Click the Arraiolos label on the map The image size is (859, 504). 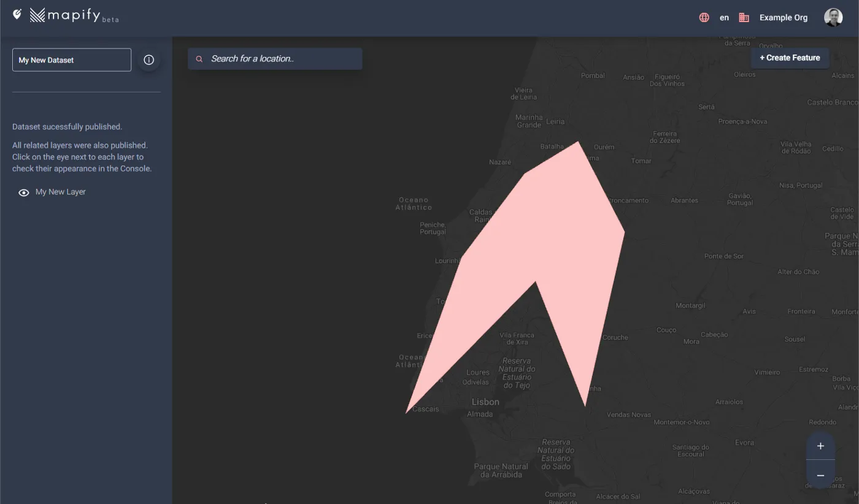tap(729, 402)
